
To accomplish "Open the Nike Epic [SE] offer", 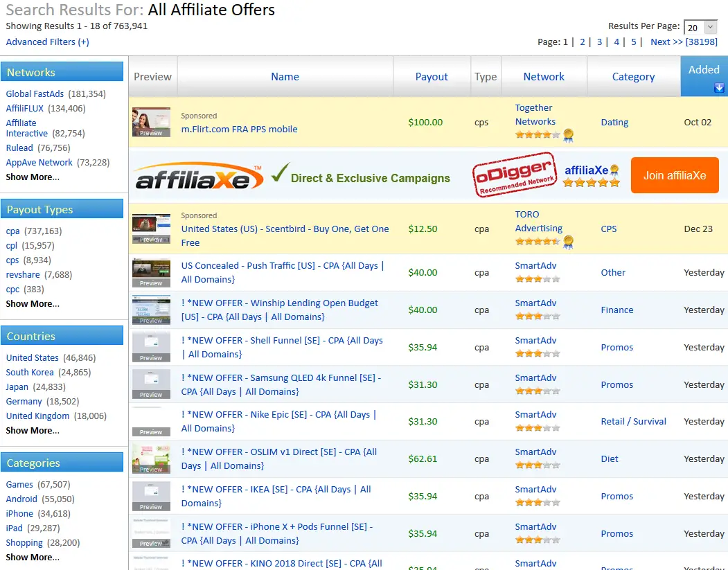I will pyautogui.click(x=278, y=422).
